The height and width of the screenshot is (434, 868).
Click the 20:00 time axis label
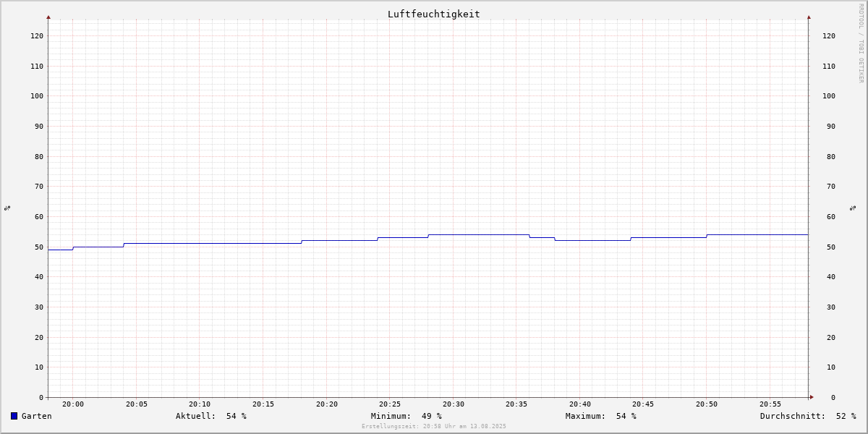click(73, 404)
